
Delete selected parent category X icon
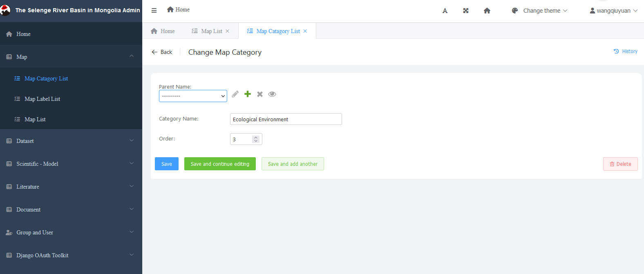click(x=260, y=94)
